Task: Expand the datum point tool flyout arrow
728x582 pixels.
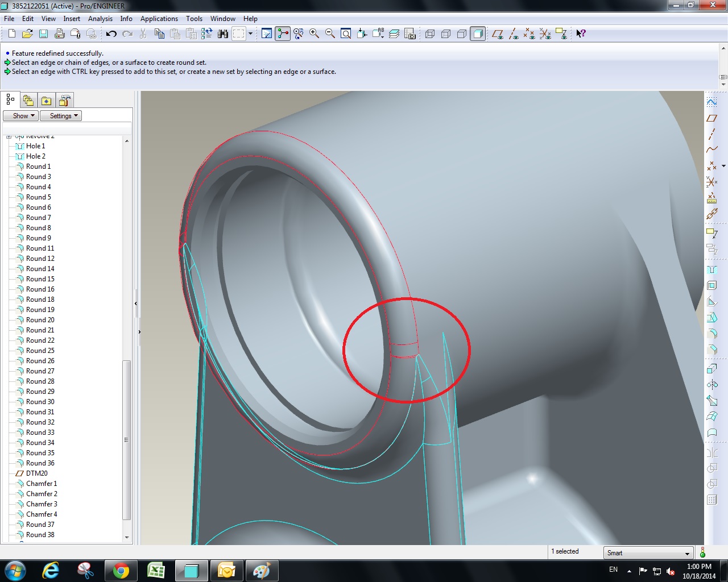Action: point(723,166)
